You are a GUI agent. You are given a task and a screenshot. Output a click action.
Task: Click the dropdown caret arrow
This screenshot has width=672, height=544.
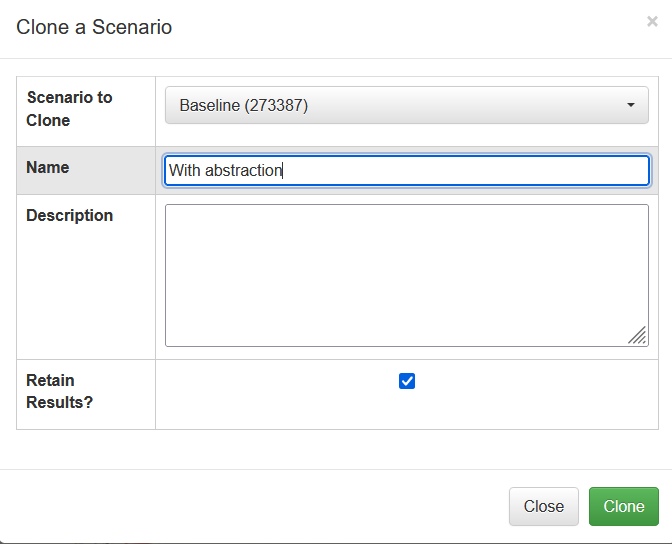point(630,105)
